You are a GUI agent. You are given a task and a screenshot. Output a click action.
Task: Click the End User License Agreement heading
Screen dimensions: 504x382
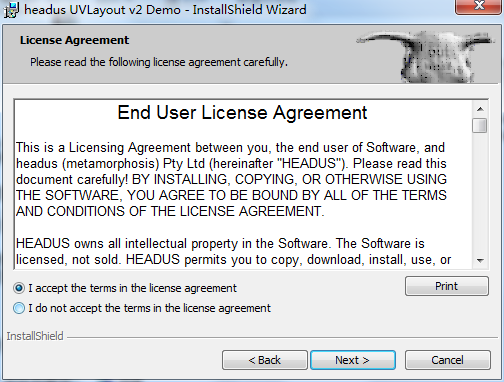[x=242, y=113]
